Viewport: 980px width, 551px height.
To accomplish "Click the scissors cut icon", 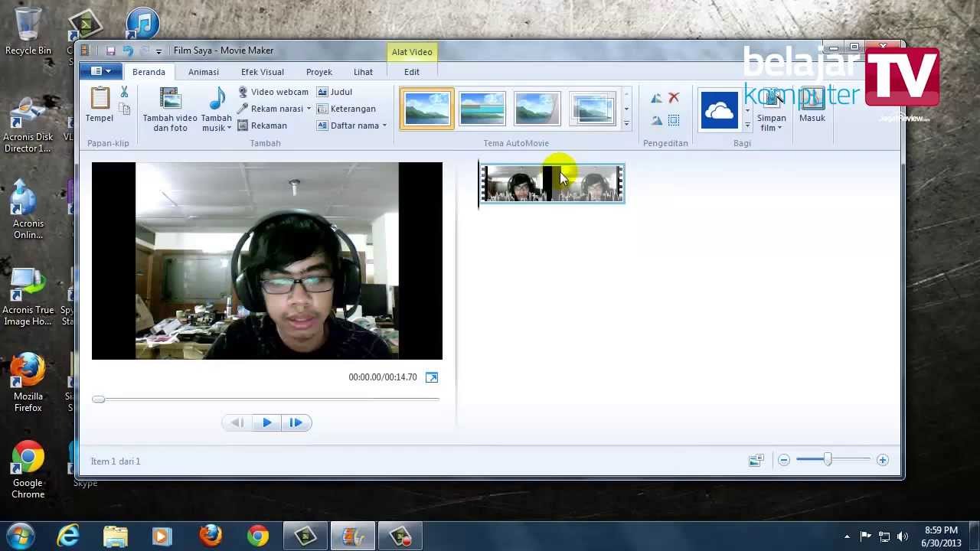I will [124, 93].
